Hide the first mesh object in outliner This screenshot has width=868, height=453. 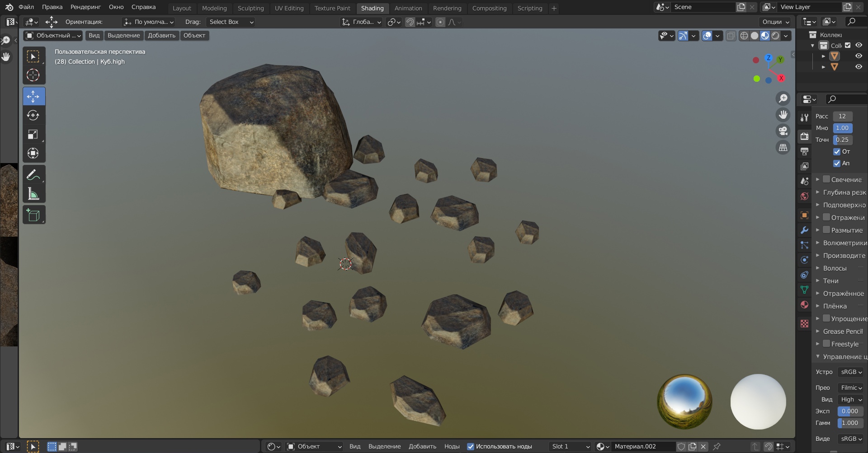click(859, 56)
